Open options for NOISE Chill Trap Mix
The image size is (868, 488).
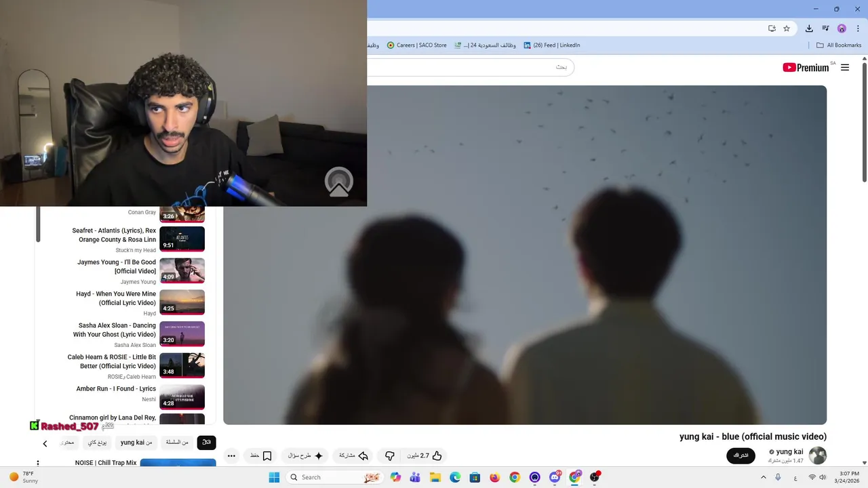38,464
